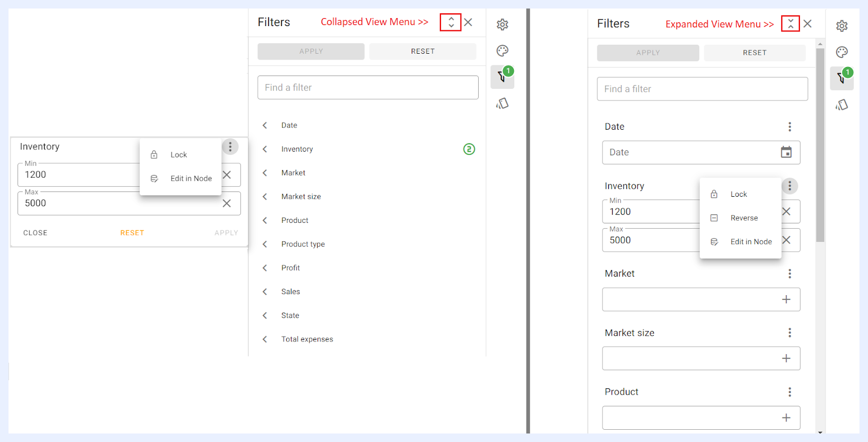Open three-dot menu for expanded-view Market filter
868x442 pixels.
(x=790, y=273)
